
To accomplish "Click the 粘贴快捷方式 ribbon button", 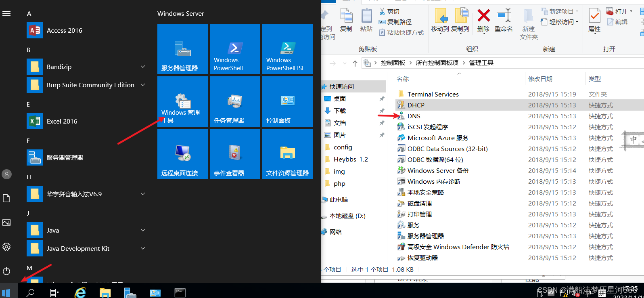I will tap(401, 32).
